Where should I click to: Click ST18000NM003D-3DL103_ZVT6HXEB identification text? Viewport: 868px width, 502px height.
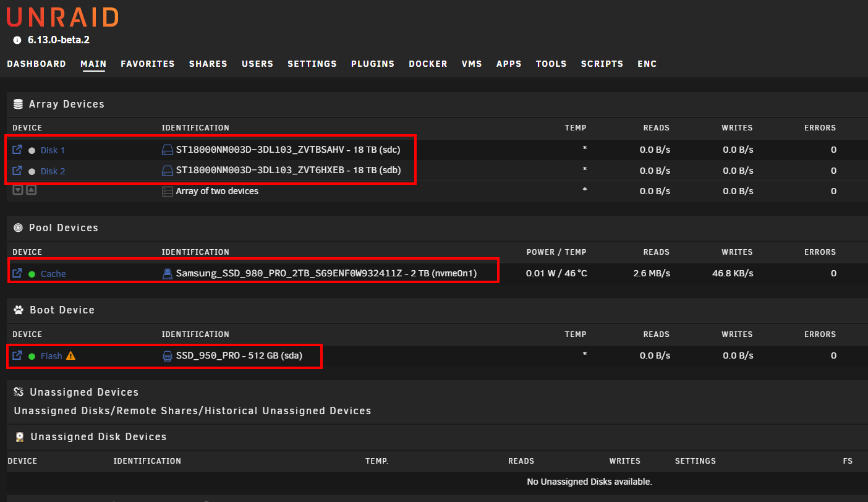[288, 171]
